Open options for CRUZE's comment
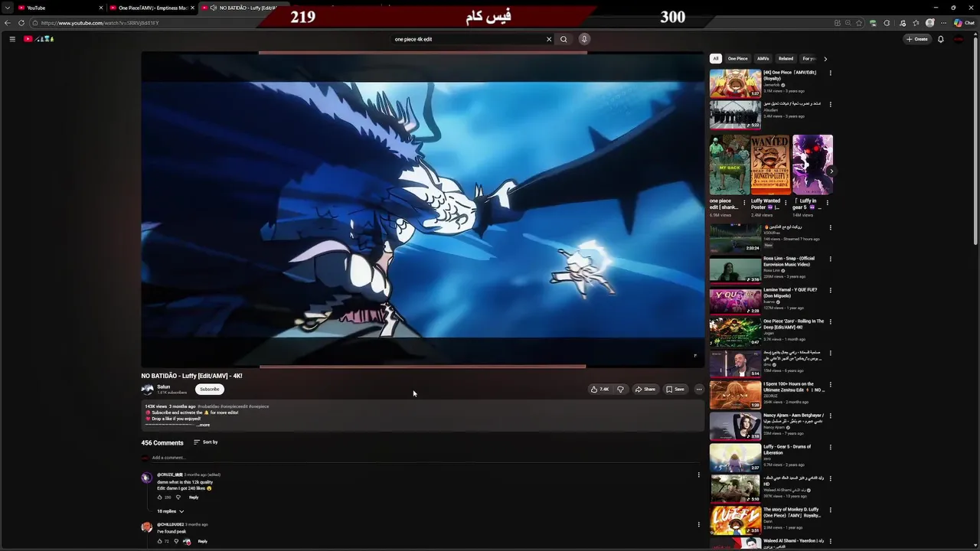Image resolution: width=980 pixels, height=551 pixels. click(698, 474)
